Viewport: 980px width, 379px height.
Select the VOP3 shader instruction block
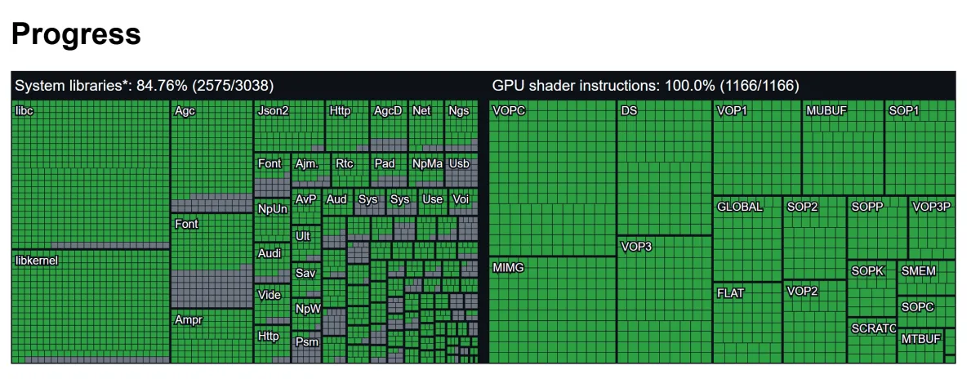665,299
